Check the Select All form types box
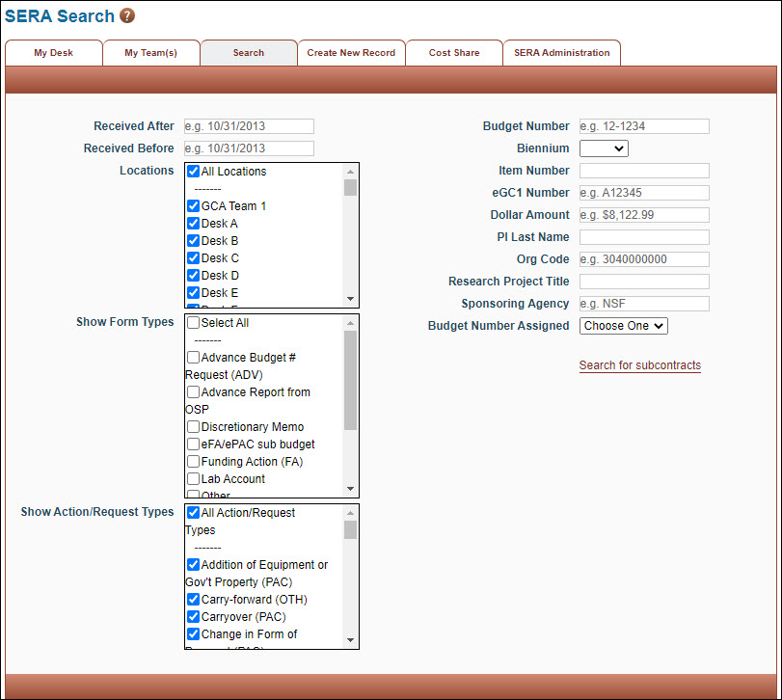Viewport: 782px width, 700px height. coord(194,323)
